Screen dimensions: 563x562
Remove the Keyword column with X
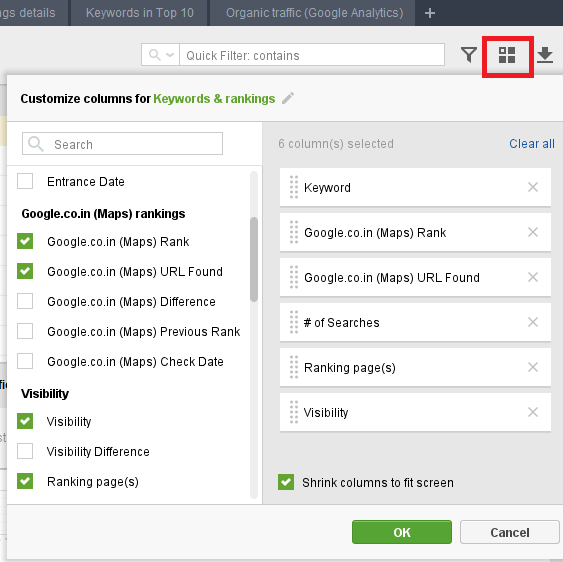point(533,187)
